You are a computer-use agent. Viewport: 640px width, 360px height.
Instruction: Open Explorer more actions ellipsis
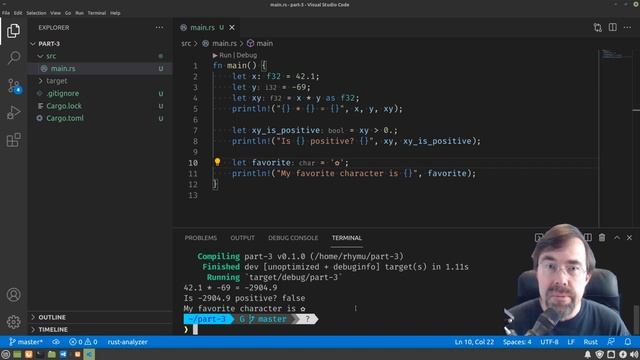[x=159, y=27]
